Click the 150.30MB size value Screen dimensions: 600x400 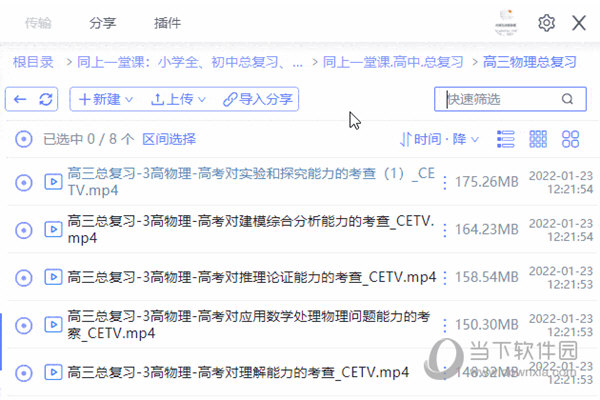(x=486, y=325)
